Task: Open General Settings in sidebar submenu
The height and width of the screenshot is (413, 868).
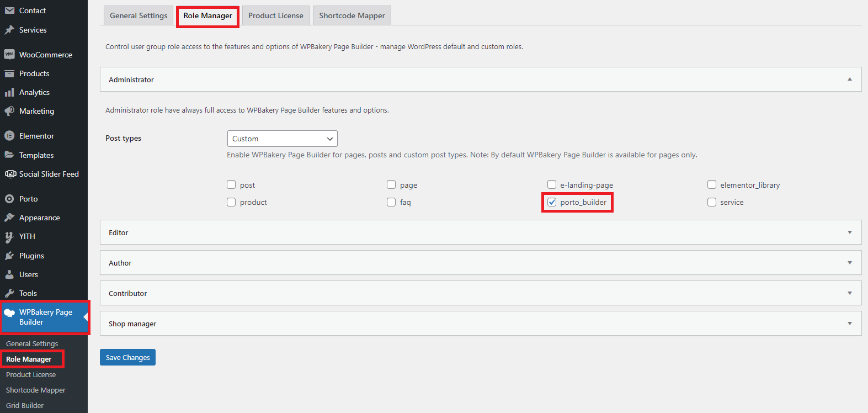Action: pyautogui.click(x=32, y=343)
